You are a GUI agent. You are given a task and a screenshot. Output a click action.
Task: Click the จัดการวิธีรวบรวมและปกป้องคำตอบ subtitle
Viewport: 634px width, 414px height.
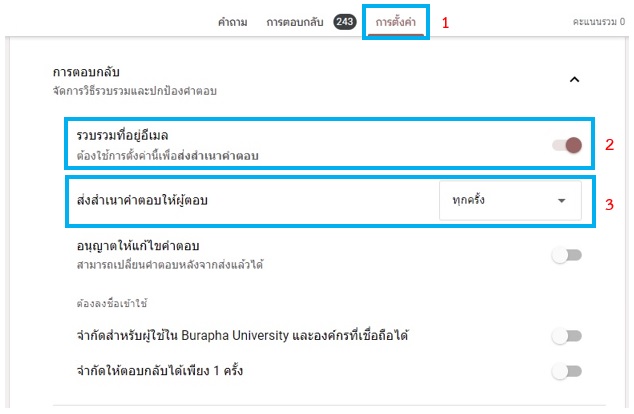pos(134,92)
